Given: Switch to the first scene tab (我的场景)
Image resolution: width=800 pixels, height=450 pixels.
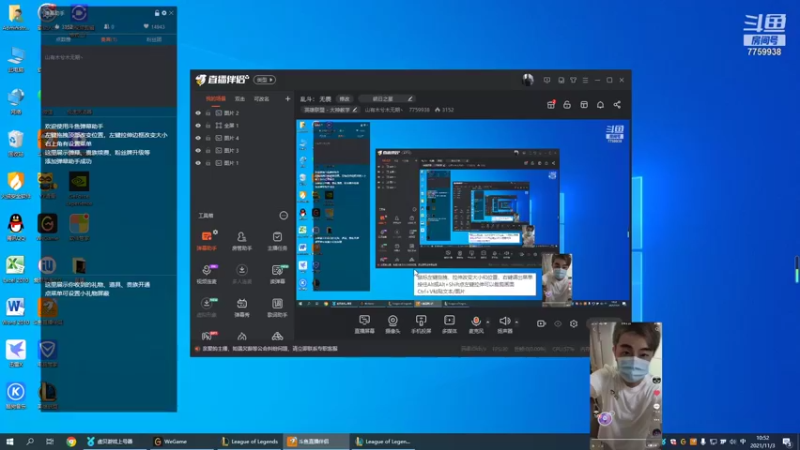Looking at the screenshot, I should [216, 99].
